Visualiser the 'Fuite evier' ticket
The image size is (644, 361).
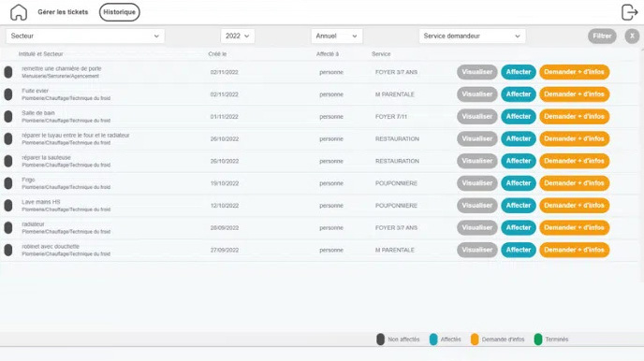pos(476,94)
